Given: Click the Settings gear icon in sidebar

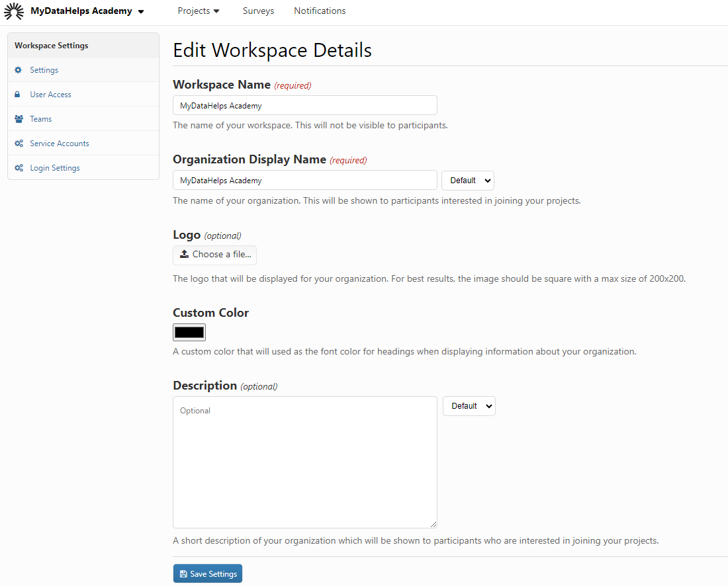Looking at the screenshot, I should 19,70.
